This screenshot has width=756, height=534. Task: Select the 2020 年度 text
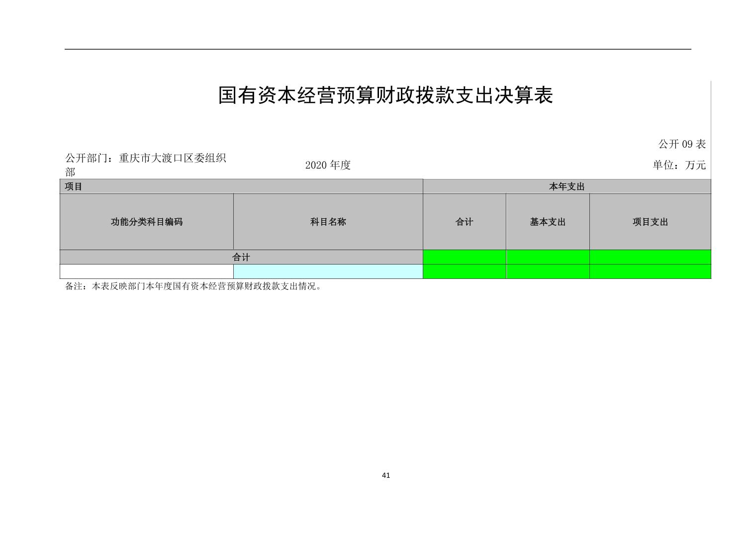(x=328, y=165)
